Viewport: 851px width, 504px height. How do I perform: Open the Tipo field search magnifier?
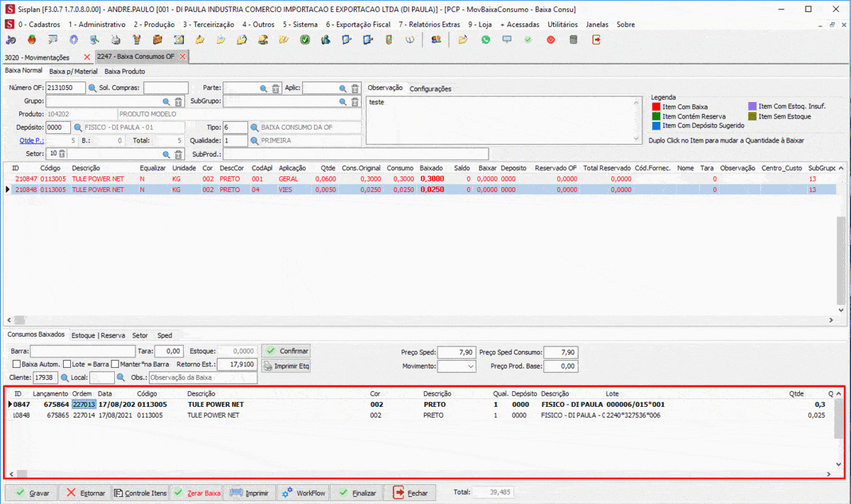[x=255, y=128]
